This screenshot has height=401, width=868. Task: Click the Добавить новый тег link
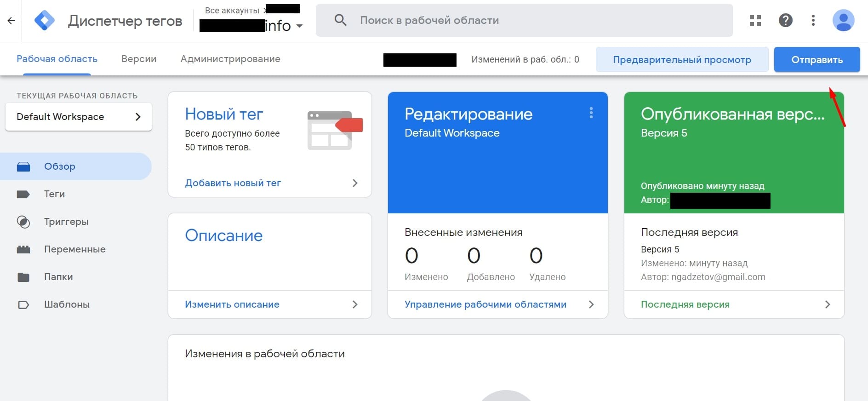[x=233, y=183]
